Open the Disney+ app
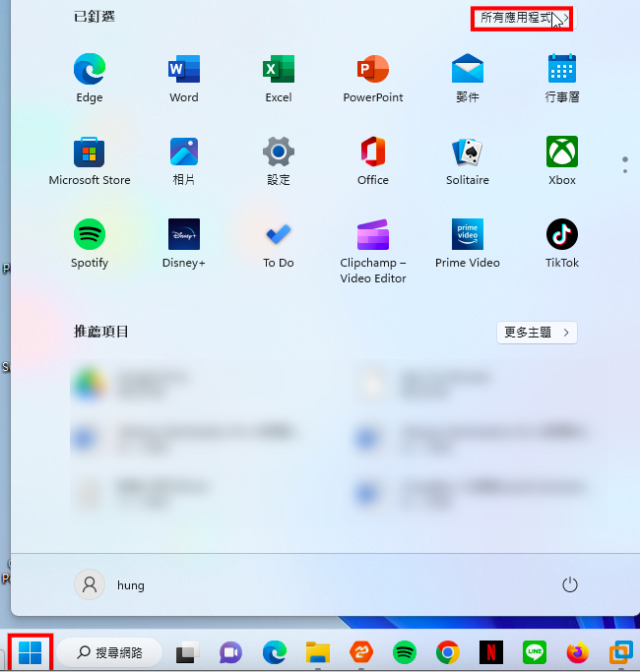 click(184, 243)
